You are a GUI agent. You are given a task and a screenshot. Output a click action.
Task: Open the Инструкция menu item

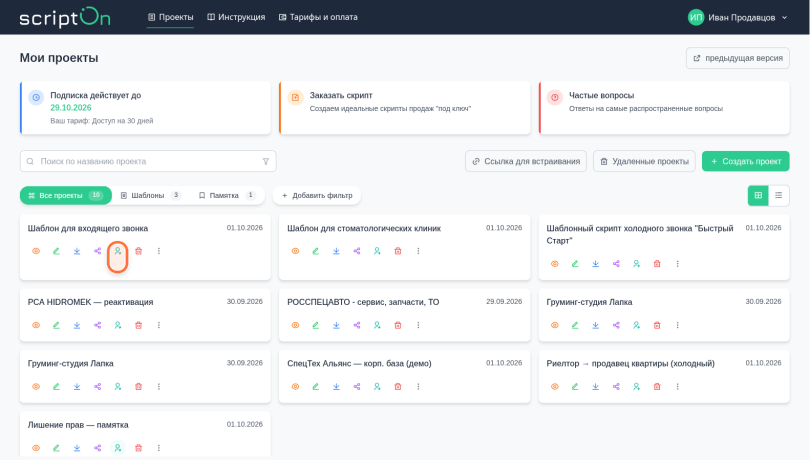236,17
